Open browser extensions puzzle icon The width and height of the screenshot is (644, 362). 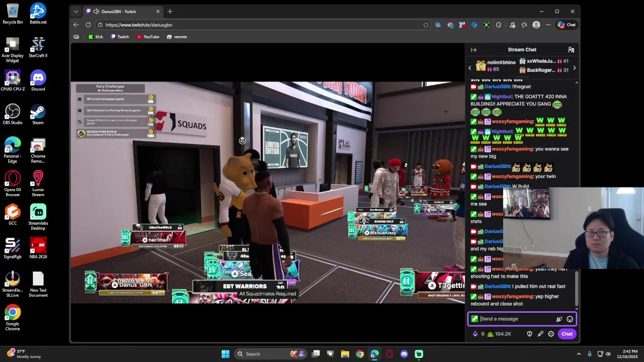(499, 25)
